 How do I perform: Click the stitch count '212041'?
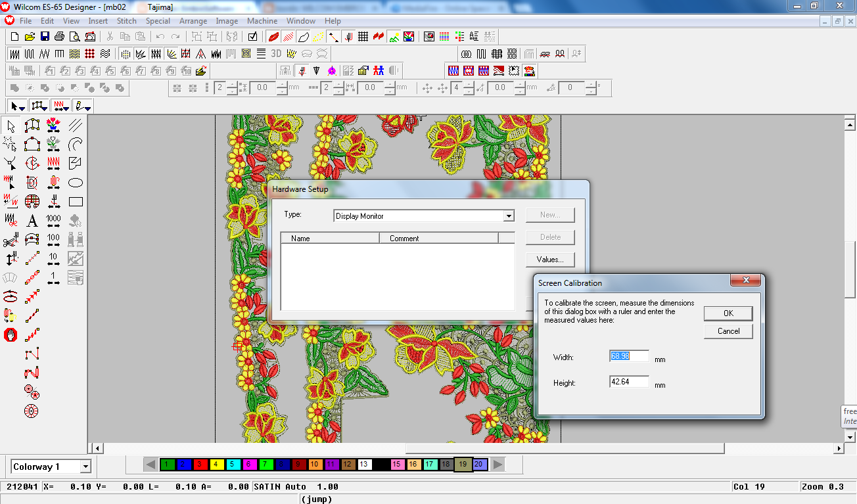[x=22, y=487]
